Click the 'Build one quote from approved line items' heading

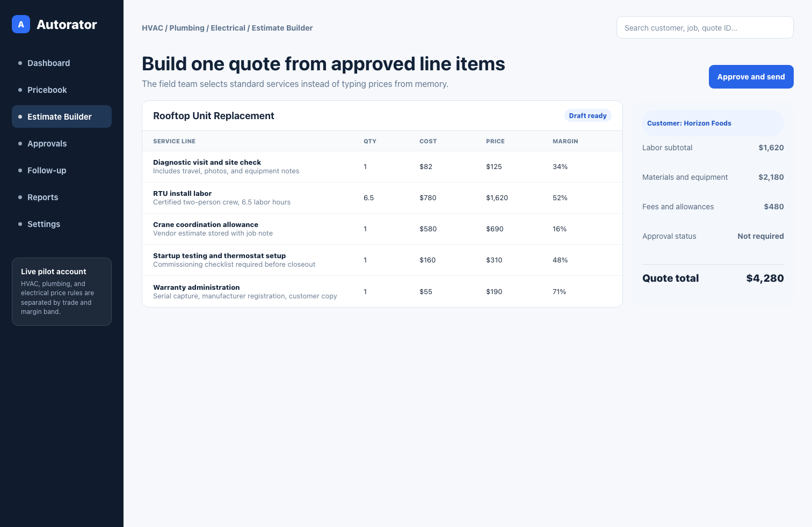tap(323, 64)
